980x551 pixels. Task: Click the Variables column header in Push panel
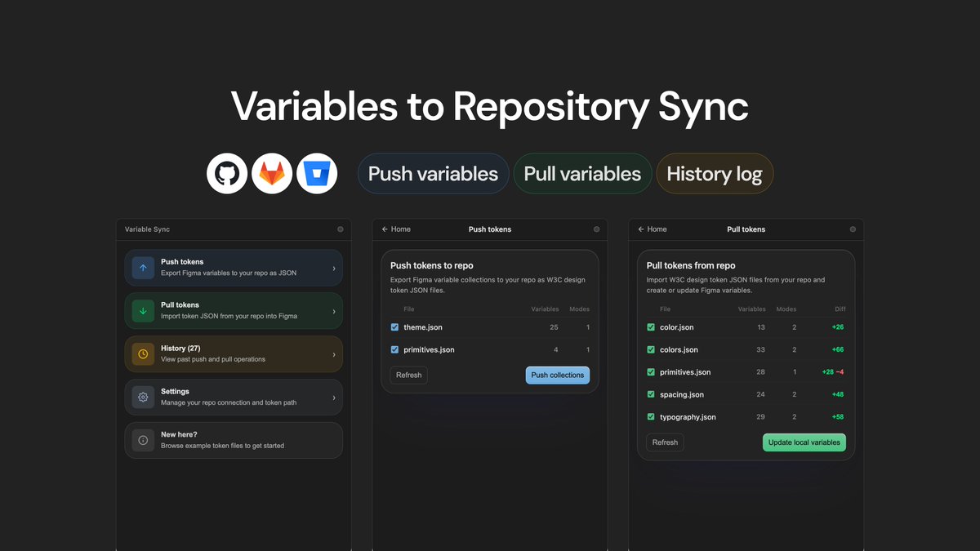click(x=545, y=309)
